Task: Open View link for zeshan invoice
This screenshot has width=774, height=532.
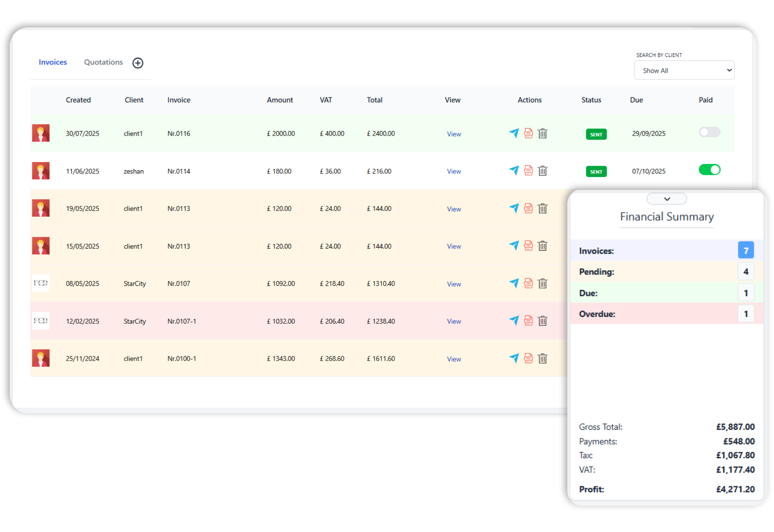Action: click(x=454, y=171)
